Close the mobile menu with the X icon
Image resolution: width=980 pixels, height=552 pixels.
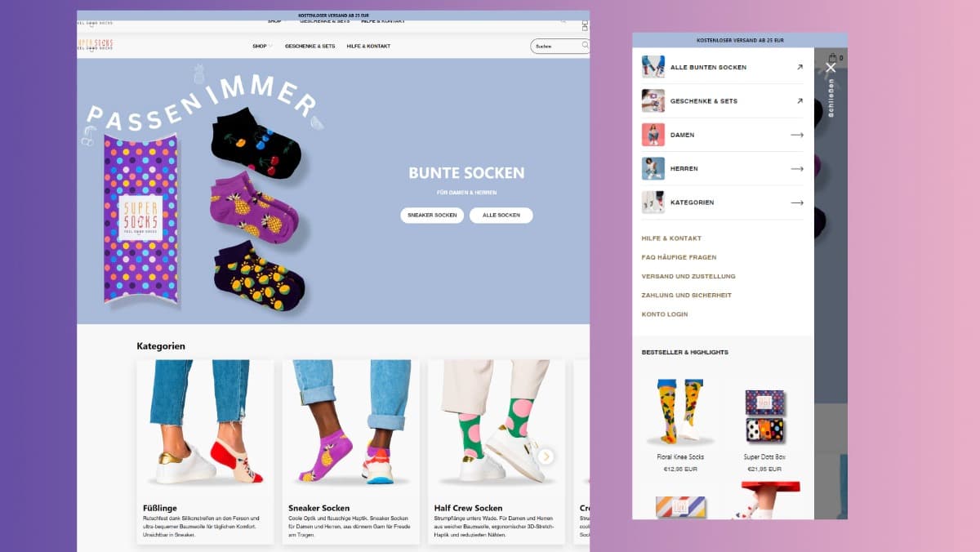tap(831, 68)
